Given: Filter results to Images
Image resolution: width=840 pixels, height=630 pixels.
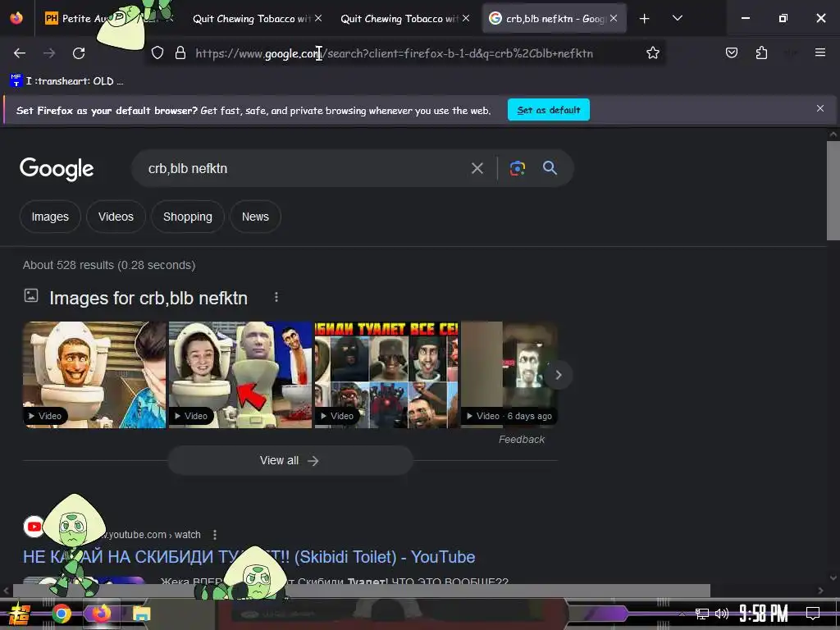Looking at the screenshot, I should [x=50, y=217].
